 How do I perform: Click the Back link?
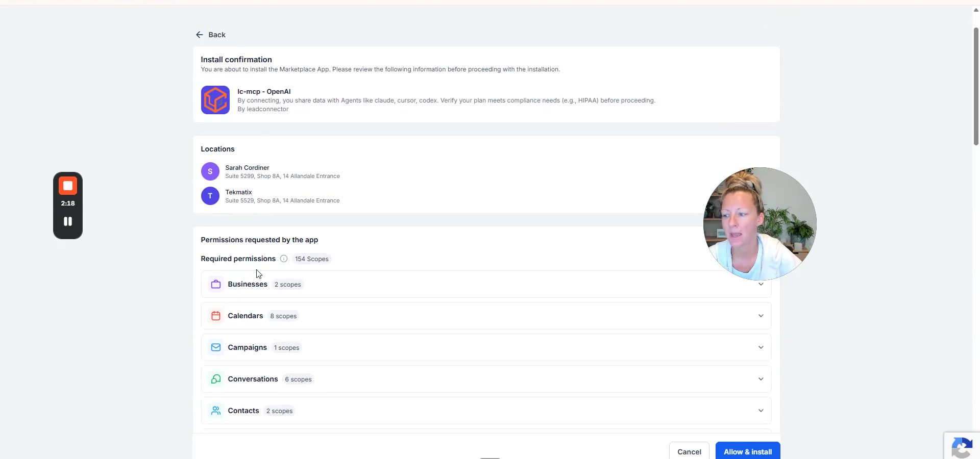pyautogui.click(x=211, y=35)
